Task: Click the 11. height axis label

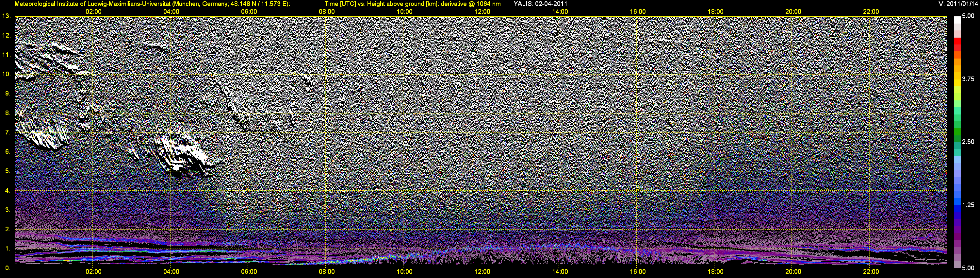Action: (x=7, y=55)
